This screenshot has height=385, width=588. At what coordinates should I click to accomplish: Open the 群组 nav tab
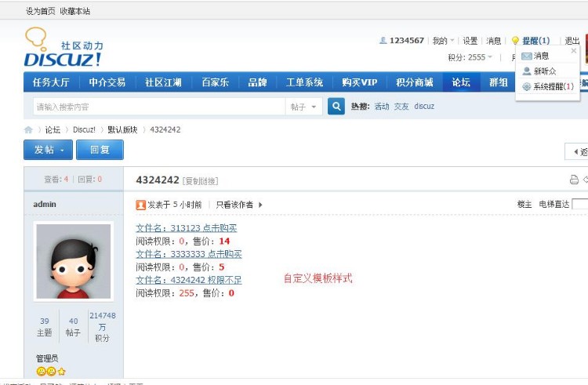pyautogui.click(x=499, y=82)
